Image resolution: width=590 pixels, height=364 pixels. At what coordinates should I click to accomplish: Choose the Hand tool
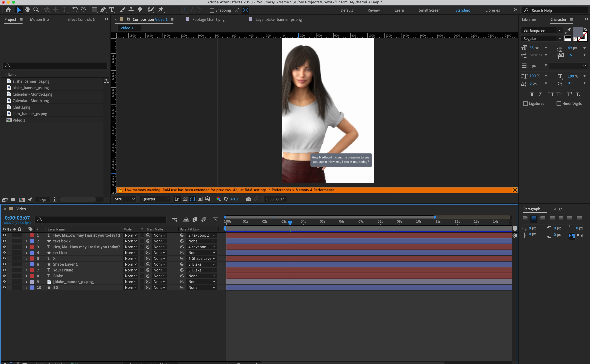click(28, 10)
